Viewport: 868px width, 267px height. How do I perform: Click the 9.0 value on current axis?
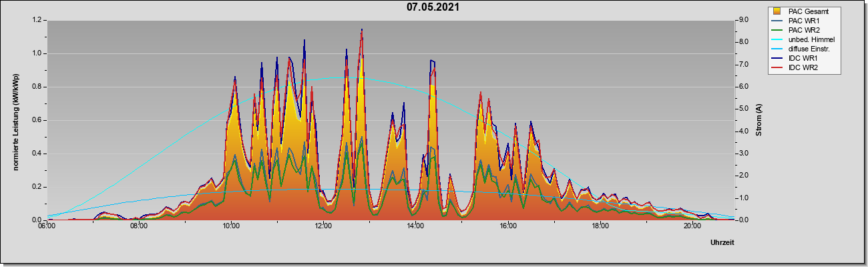click(x=744, y=20)
